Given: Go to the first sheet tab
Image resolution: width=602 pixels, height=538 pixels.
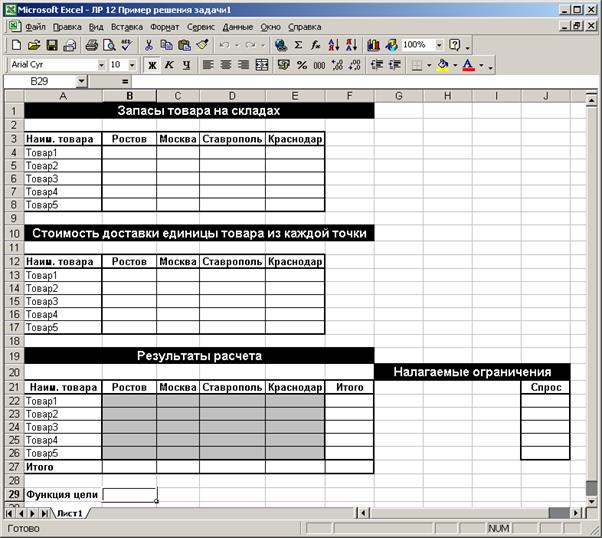Looking at the screenshot, I should pos(9,513).
